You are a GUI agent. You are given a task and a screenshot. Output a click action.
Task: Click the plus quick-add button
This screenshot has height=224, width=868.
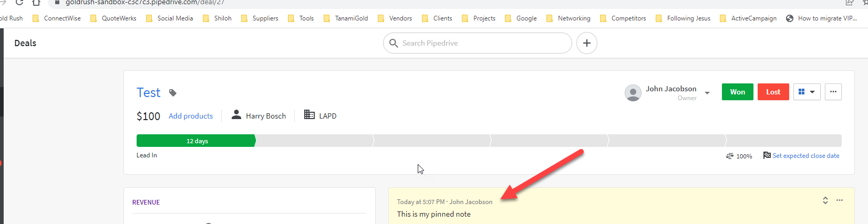tap(587, 43)
